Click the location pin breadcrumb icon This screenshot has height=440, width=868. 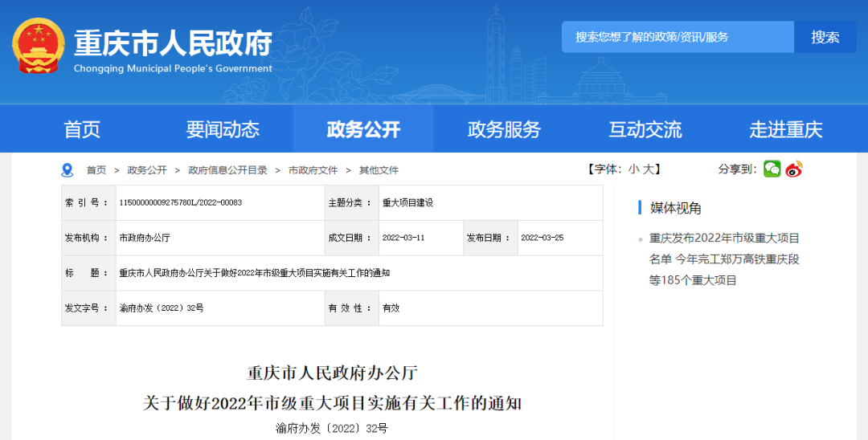pos(68,170)
